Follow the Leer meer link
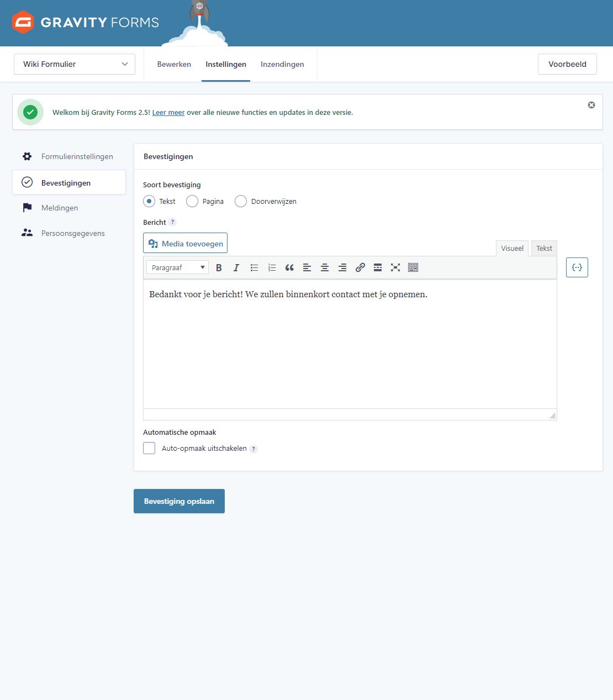Viewport: 613px width, 700px height. (x=168, y=113)
